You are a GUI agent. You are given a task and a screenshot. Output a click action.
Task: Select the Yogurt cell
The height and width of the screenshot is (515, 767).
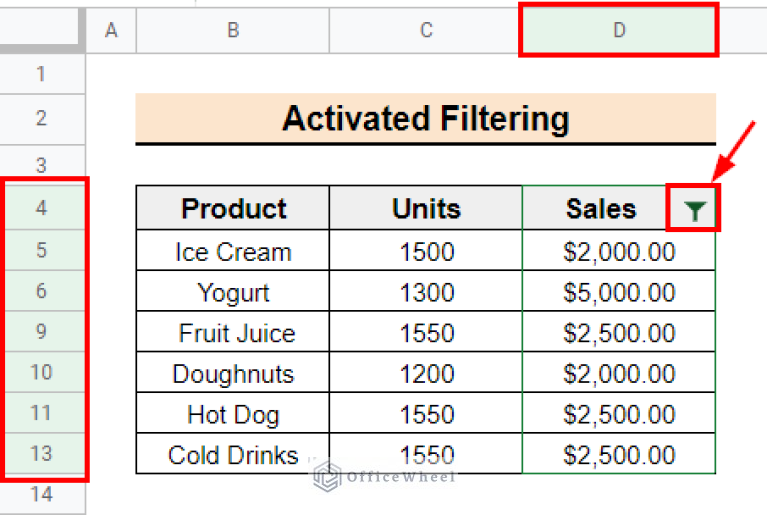coord(233,291)
